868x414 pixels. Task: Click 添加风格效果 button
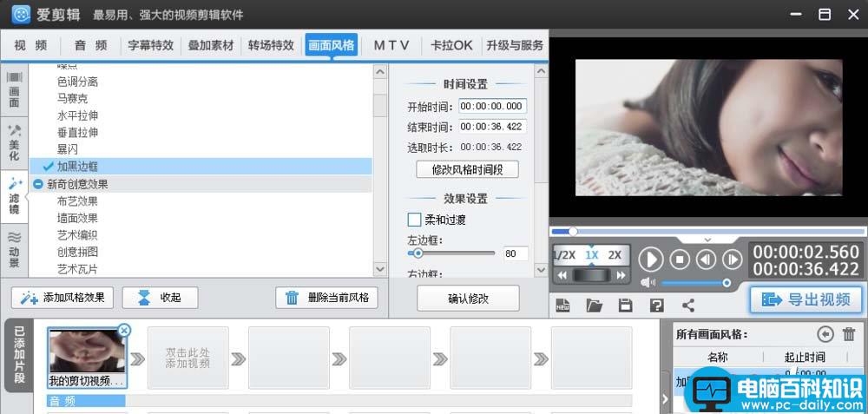click(62, 298)
